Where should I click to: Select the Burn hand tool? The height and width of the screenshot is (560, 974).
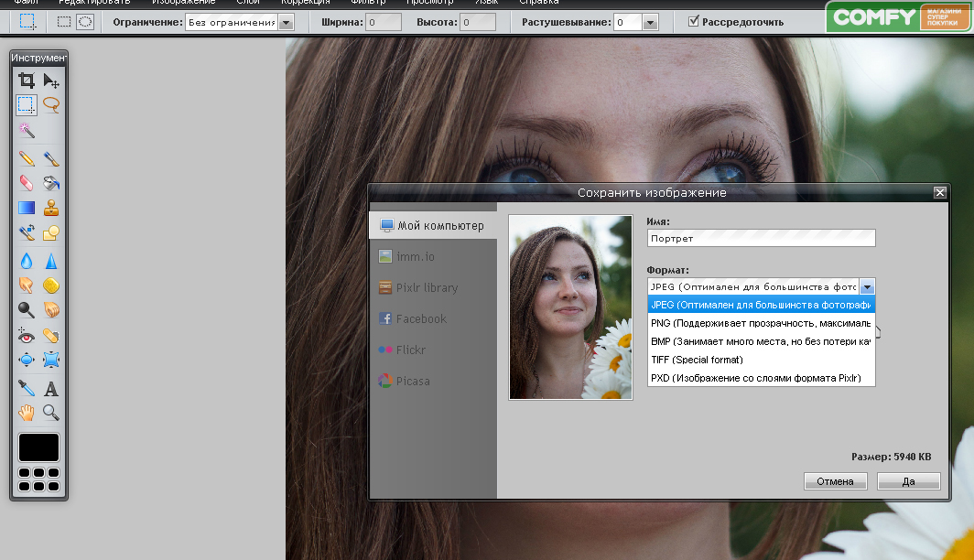click(x=51, y=309)
